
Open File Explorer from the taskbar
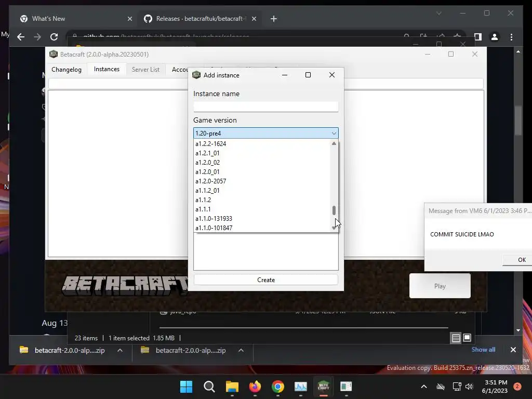click(232, 387)
